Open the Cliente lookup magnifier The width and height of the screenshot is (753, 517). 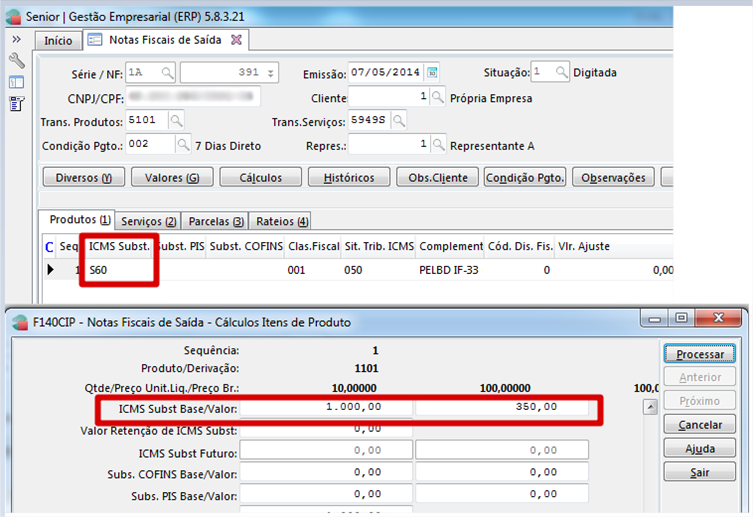(437, 97)
